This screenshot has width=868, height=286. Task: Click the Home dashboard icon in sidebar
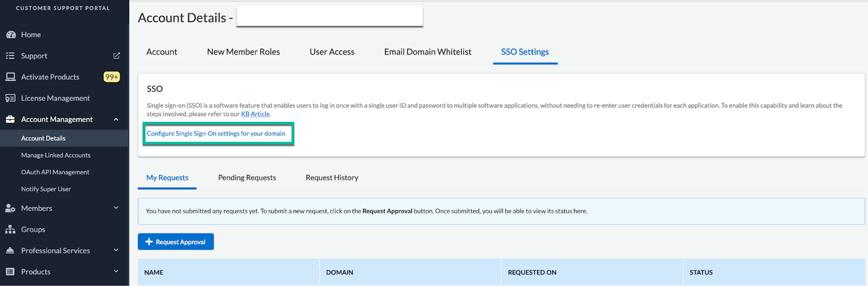pos(10,35)
